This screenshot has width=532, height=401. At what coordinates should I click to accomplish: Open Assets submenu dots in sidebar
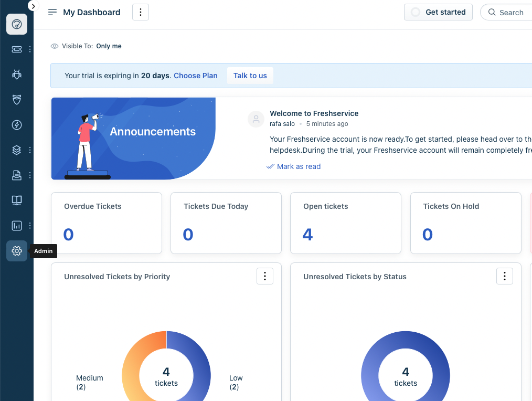tap(30, 150)
